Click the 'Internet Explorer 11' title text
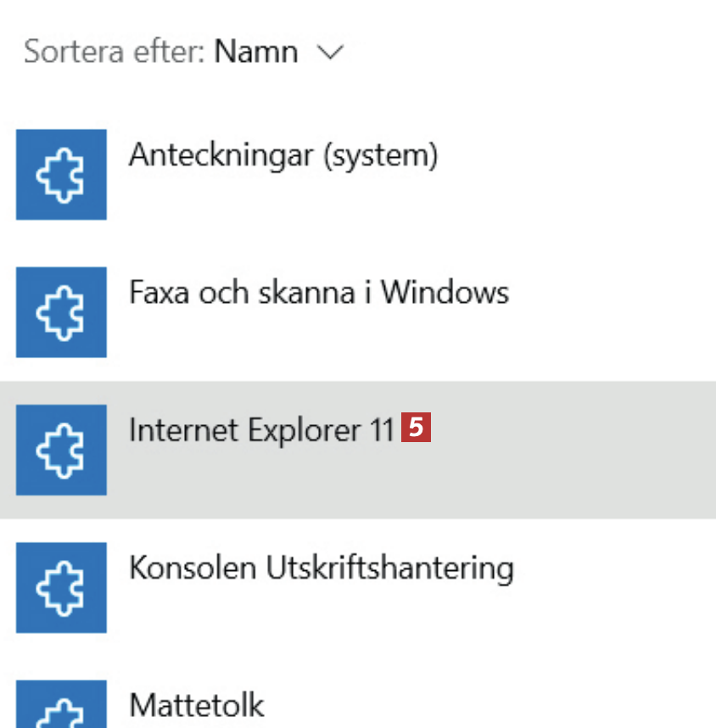The height and width of the screenshot is (728, 716). pos(261,430)
